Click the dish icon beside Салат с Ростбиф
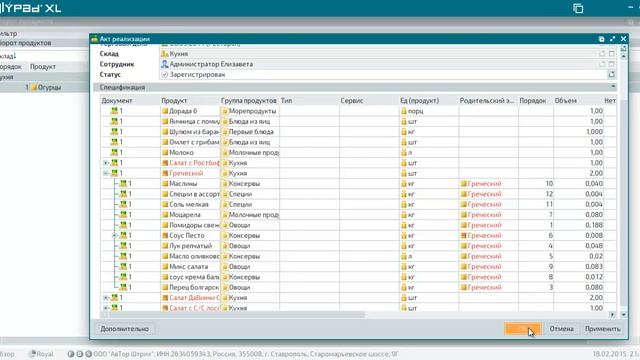 (x=165, y=163)
